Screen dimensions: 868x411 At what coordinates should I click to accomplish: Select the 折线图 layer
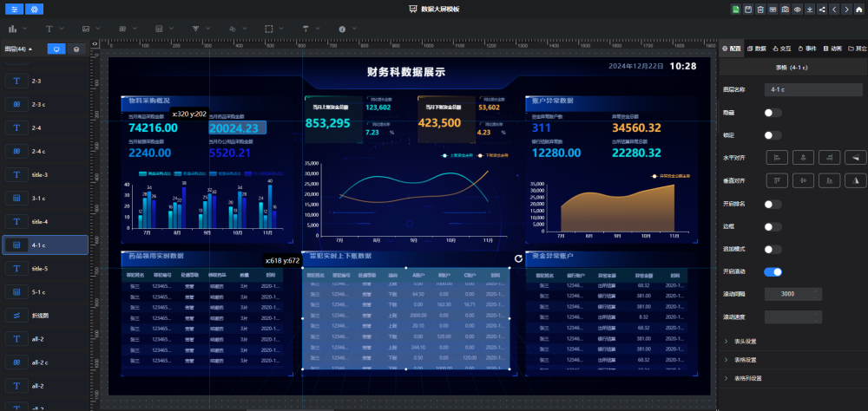[x=45, y=316]
